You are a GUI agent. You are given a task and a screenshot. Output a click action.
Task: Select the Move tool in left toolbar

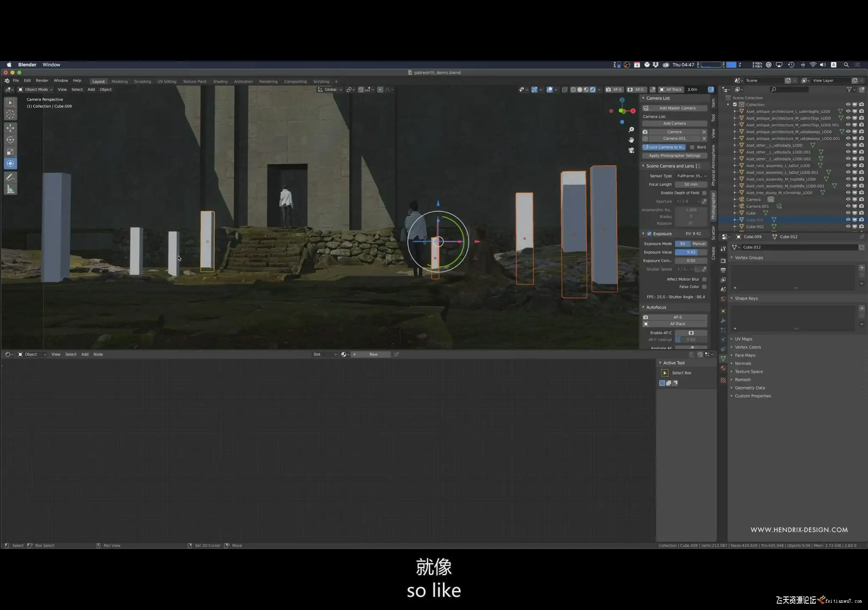[x=11, y=128]
